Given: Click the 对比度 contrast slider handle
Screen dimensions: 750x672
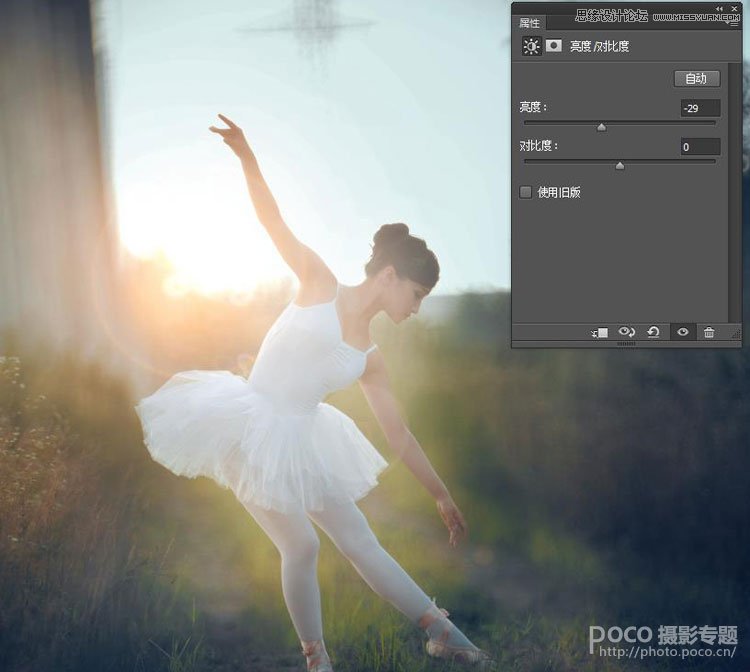Looking at the screenshot, I should click(620, 165).
